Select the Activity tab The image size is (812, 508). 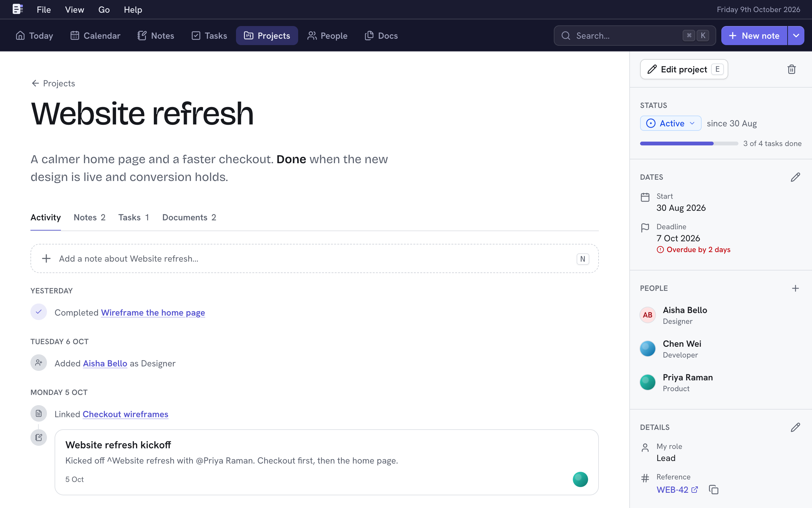click(x=46, y=217)
